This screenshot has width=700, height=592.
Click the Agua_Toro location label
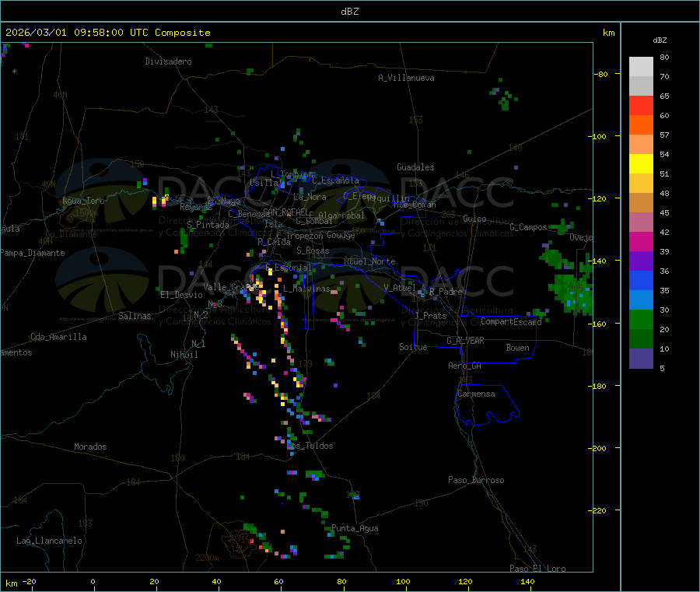tap(83, 201)
